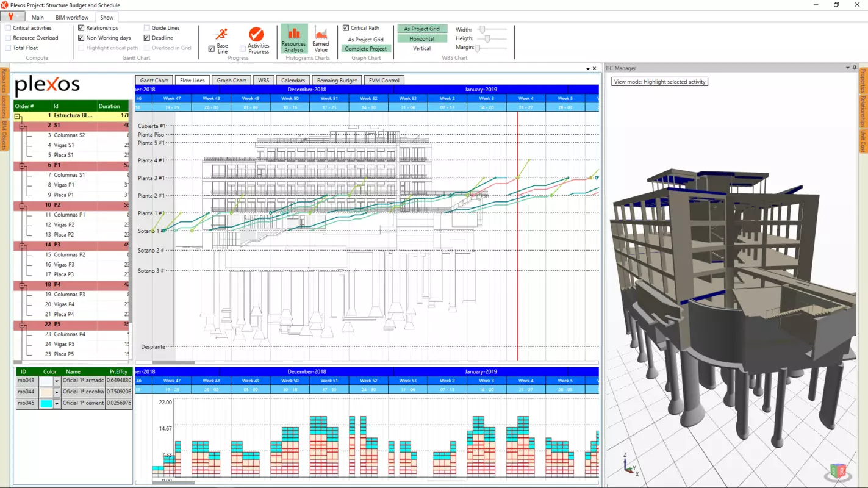Select Flow Lines tab

coord(192,80)
